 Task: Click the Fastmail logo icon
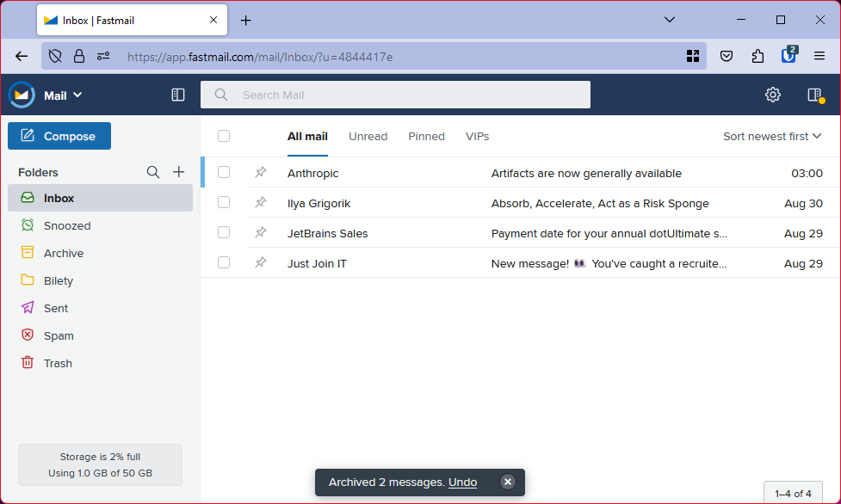coord(22,95)
